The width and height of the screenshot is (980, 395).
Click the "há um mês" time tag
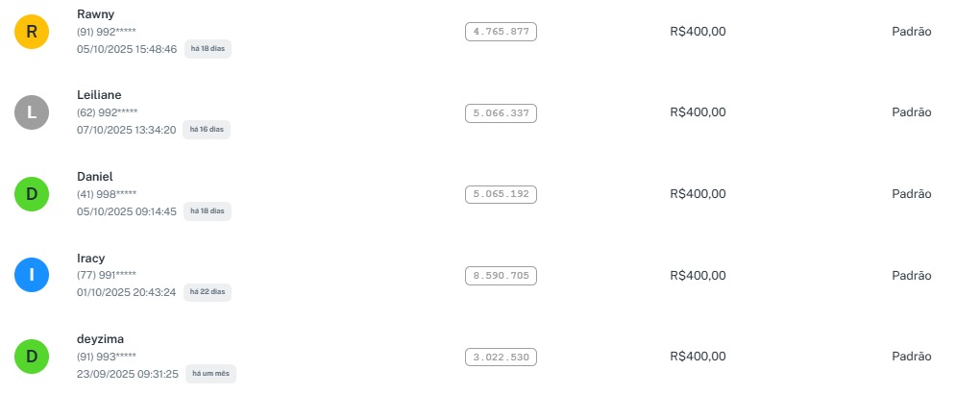(x=210, y=373)
